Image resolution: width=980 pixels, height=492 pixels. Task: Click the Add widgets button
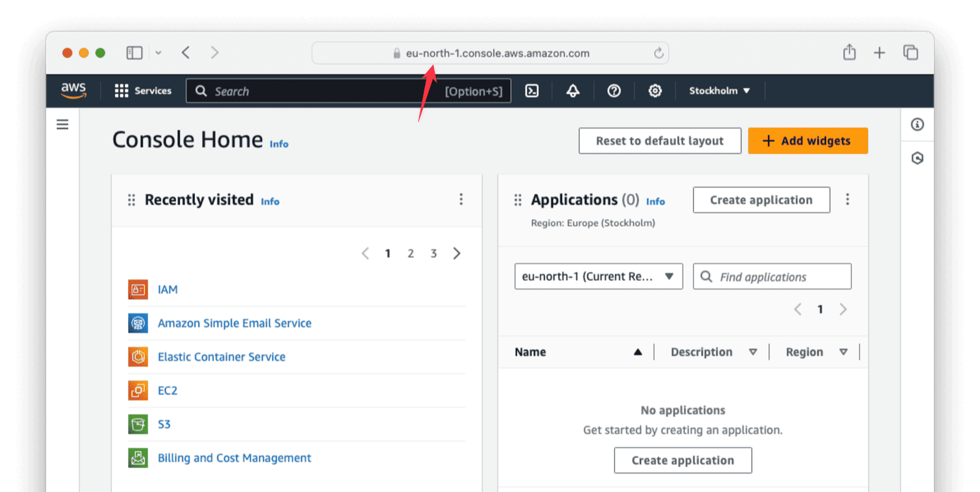(808, 141)
